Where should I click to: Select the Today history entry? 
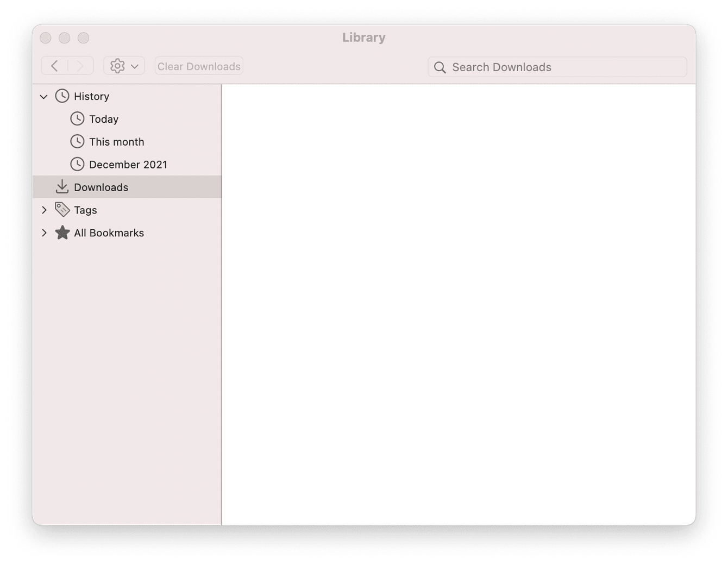[x=104, y=118]
